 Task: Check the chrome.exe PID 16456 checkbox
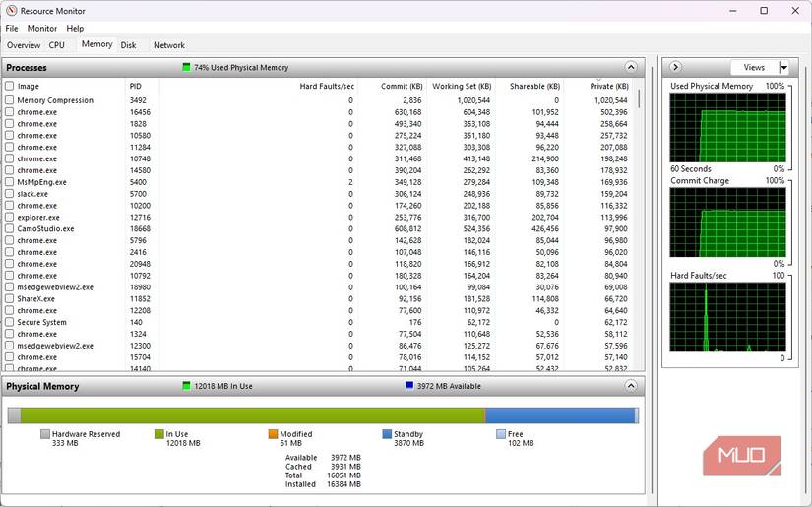9,112
